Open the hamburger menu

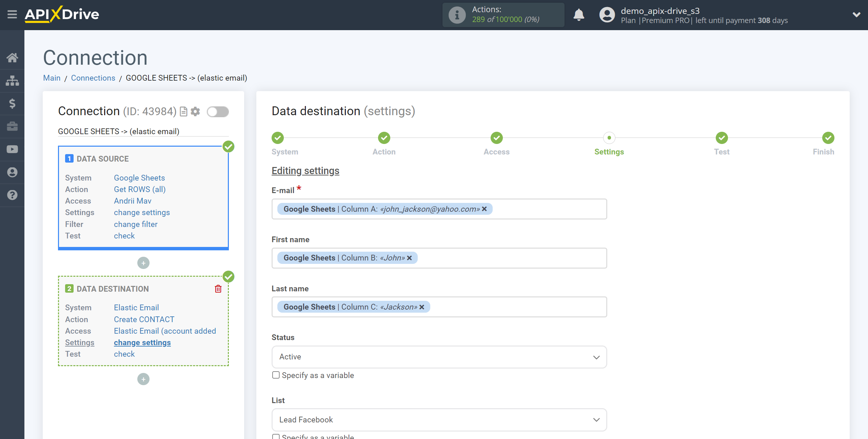point(12,15)
